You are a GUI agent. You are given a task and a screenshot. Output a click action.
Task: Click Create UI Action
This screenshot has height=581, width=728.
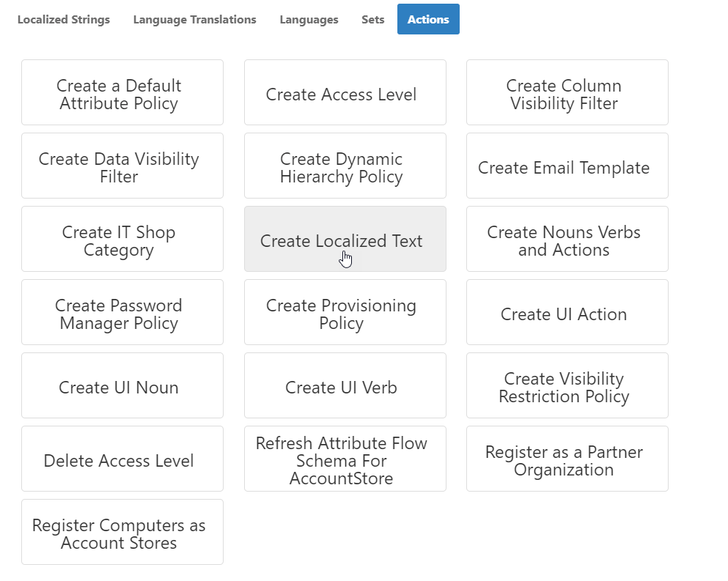pyautogui.click(x=567, y=312)
